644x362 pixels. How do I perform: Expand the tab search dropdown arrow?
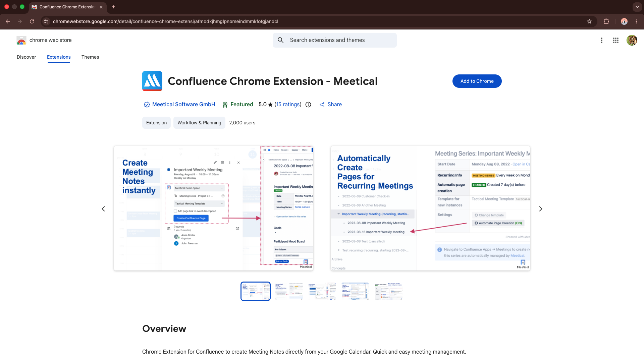tap(637, 7)
